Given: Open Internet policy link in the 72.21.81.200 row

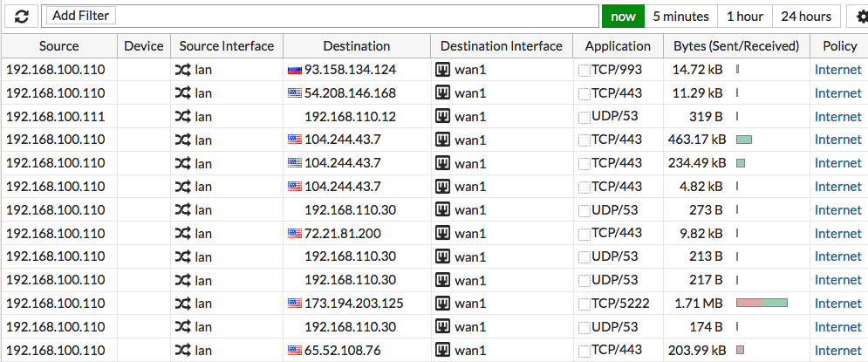Looking at the screenshot, I should click(x=838, y=234).
